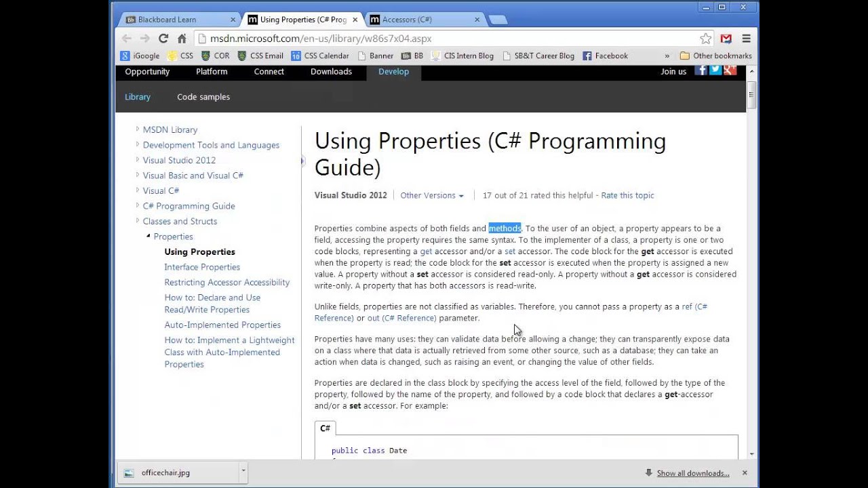Click the Twitter icon next to Join us

[715, 70]
